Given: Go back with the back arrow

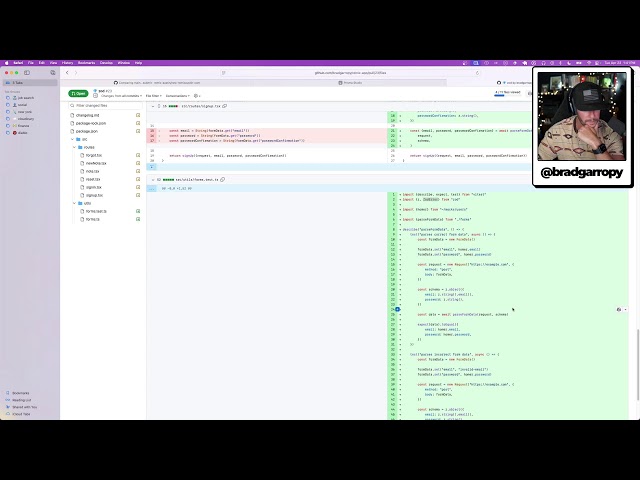Looking at the screenshot, I should pyautogui.click(x=67, y=73).
